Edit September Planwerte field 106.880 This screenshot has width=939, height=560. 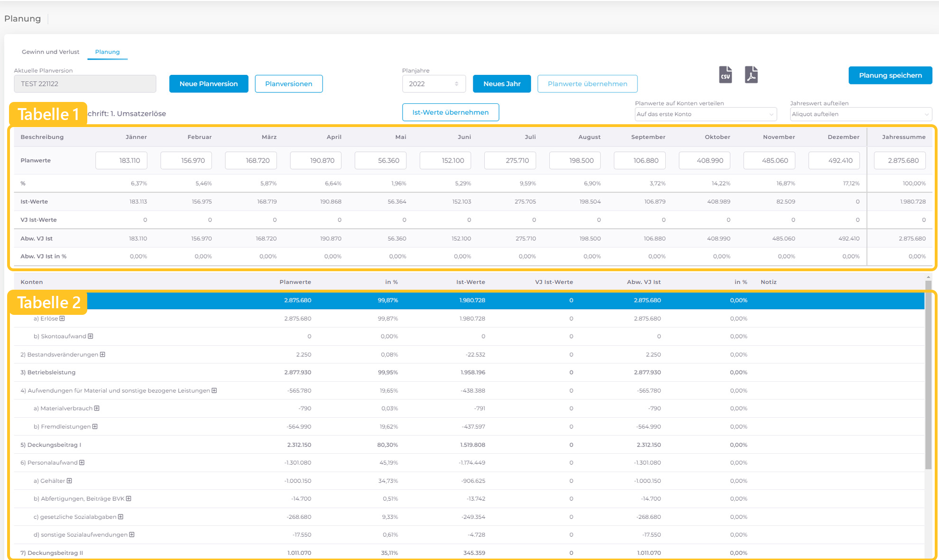point(640,160)
